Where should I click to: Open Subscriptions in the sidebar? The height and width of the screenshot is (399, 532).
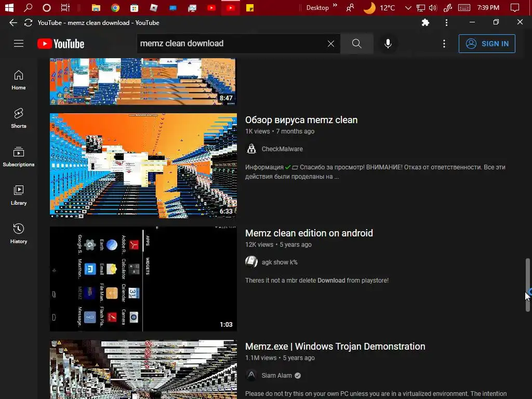click(19, 157)
